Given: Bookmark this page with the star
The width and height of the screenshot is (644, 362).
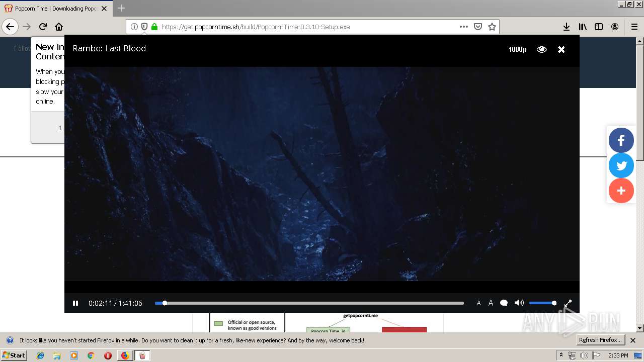Looking at the screenshot, I should 492,27.
